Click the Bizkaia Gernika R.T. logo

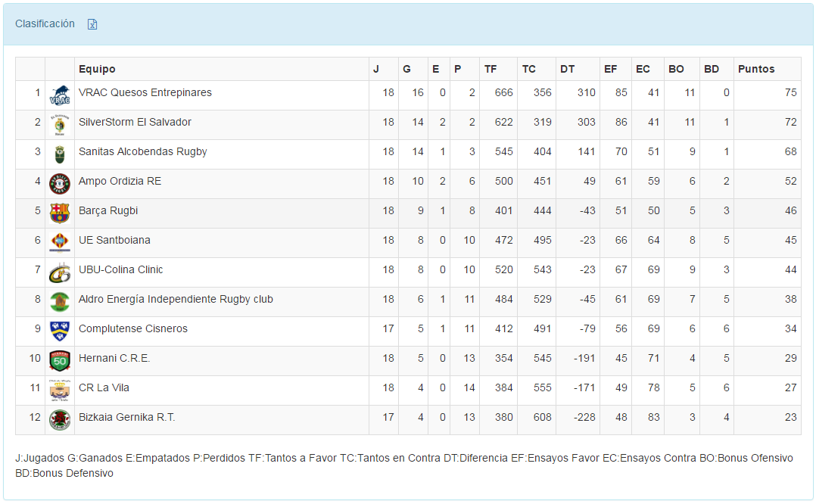click(x=60, y=420)
